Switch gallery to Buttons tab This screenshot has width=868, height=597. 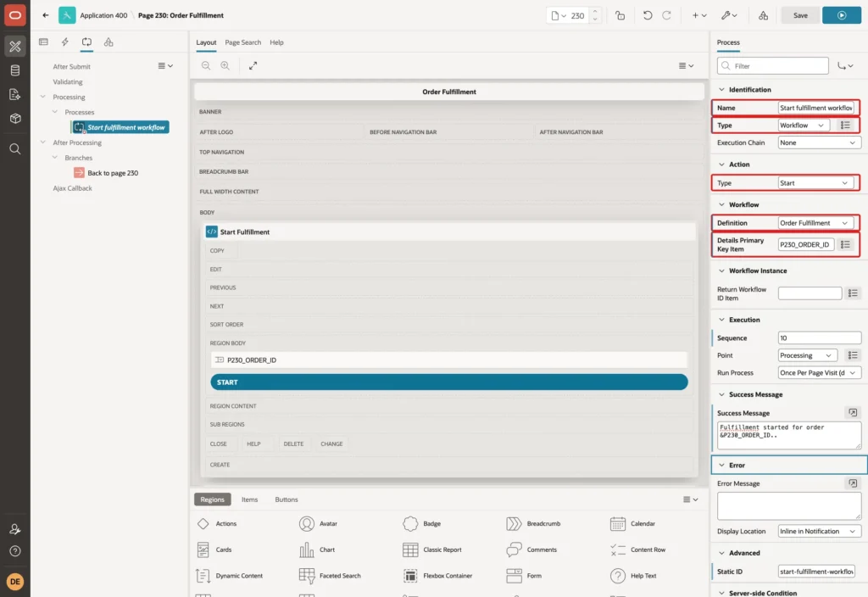[x=287, y=499]
